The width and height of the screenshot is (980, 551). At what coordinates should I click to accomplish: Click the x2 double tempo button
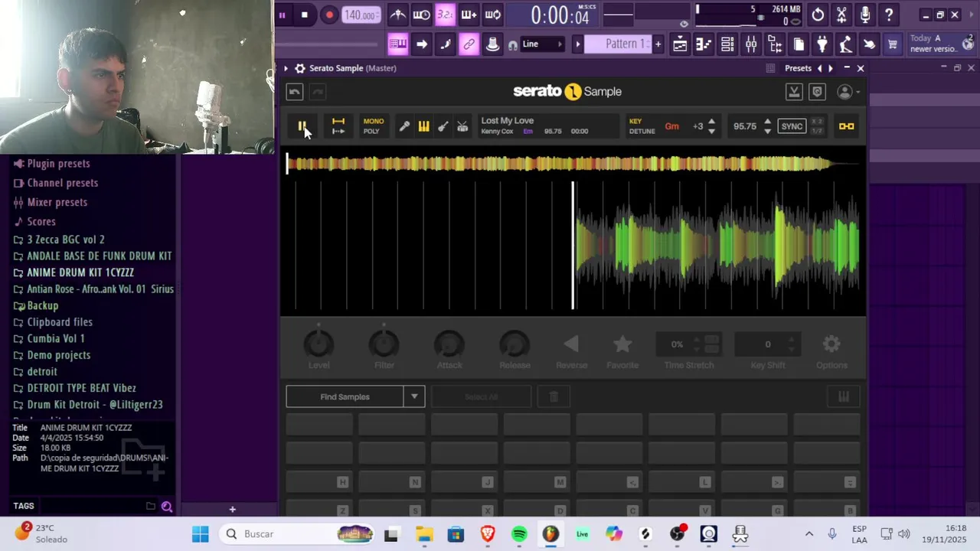pyautogui.click(x=817, y=122)
